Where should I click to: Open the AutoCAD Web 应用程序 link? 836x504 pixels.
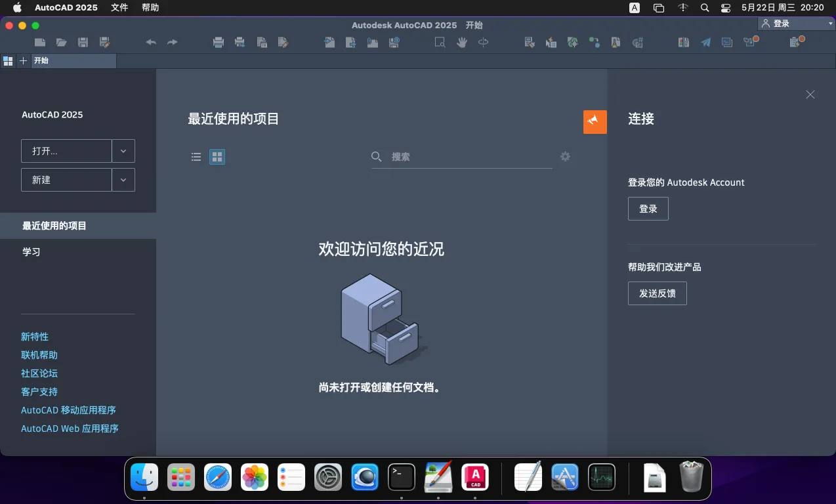pyautogui.click(x=70, y=429)
